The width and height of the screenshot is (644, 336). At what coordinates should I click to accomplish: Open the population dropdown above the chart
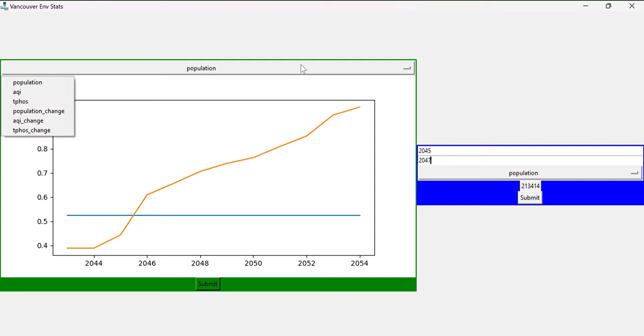(x=208, y=68)
